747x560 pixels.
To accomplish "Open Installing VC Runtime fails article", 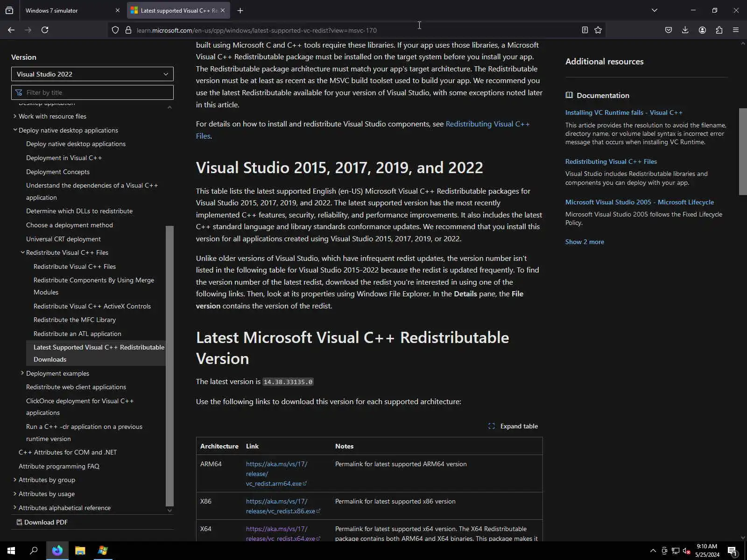I will (624, 112).
